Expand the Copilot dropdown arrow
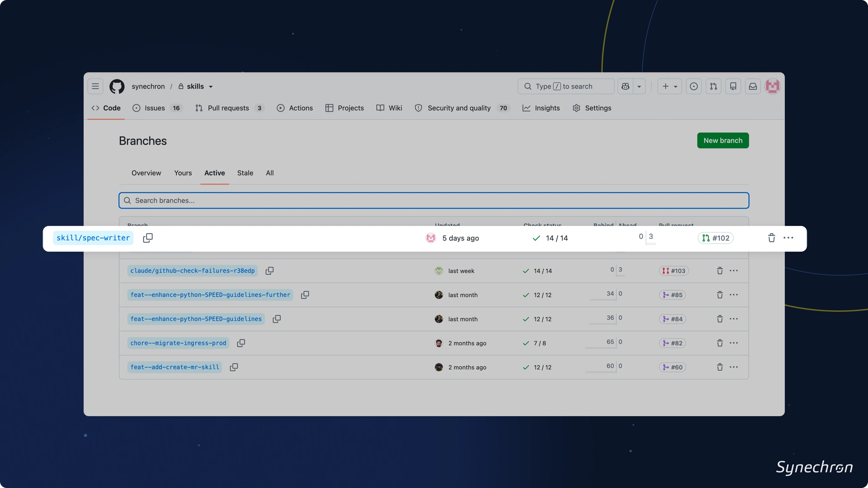 pos(639,86)
